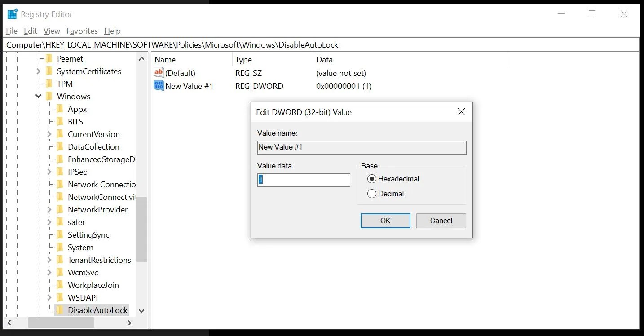
Task: Open the Edit menu
Action: coord(30,31)
